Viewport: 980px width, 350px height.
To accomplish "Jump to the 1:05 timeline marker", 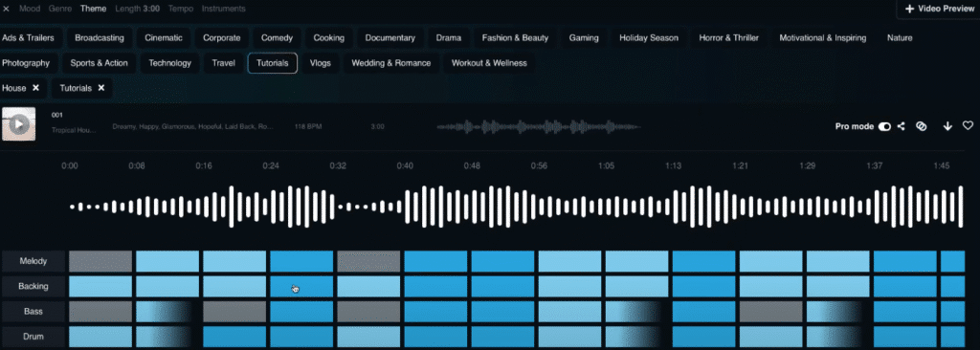I will pos(606,165).
